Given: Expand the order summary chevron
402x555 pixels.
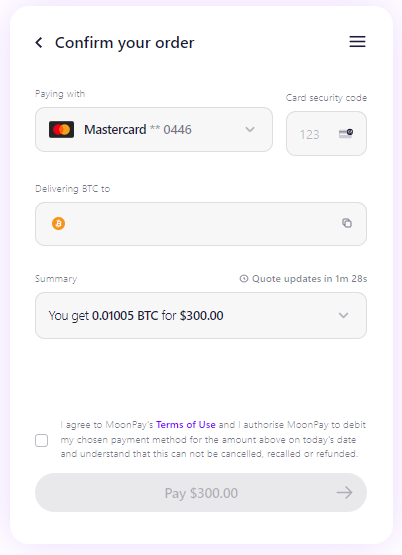Looking at the screenshot, I should (343, 315).
